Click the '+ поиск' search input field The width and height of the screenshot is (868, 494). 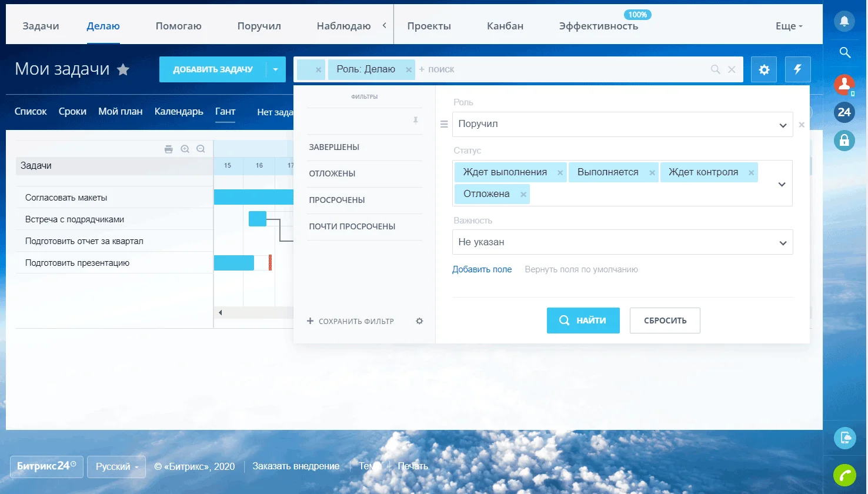coord(559,69)
